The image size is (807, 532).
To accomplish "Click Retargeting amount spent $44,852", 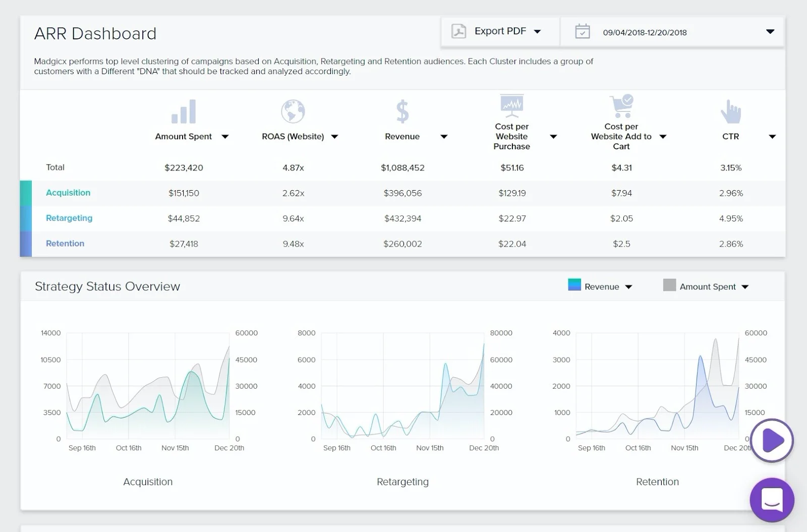I will click(184, 218).
